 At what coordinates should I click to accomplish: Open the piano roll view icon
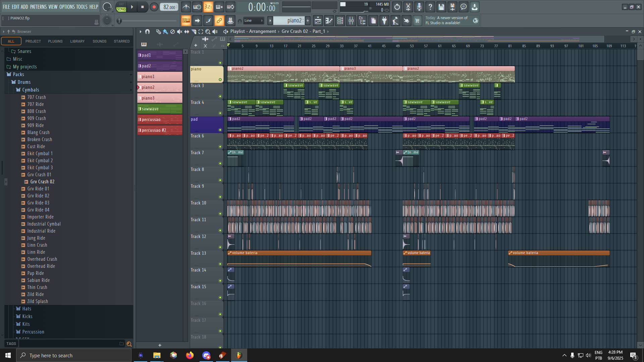coord(329,21)
